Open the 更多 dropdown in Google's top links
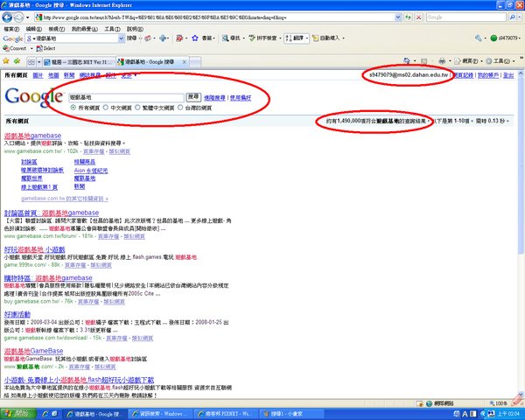This screenshot has width=525, height=420. pos(129,75)
